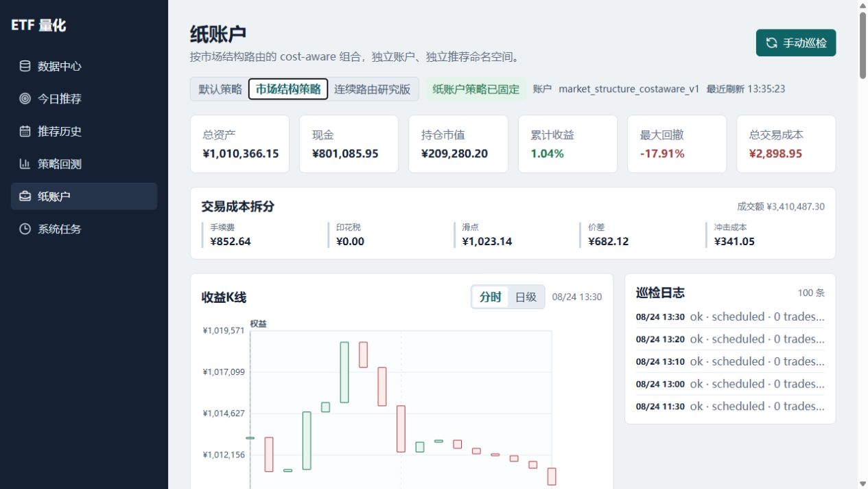Image resolution: width=868 pixels, height=489 pixels.
Task: Click 交易成本拆分 heading
Action: coord(237,207)
